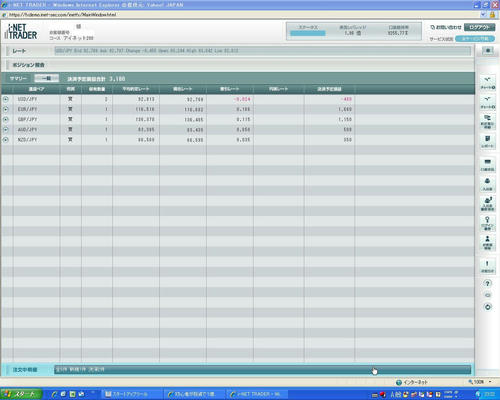Open the second chart icon in sidebar
500x400 pixels.
tap(488, 102)
